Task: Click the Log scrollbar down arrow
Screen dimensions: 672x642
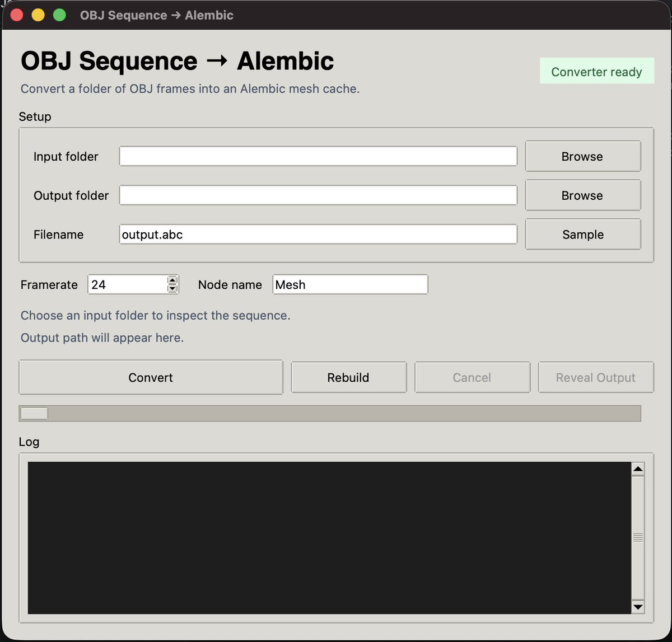Action: click(638, 607)
